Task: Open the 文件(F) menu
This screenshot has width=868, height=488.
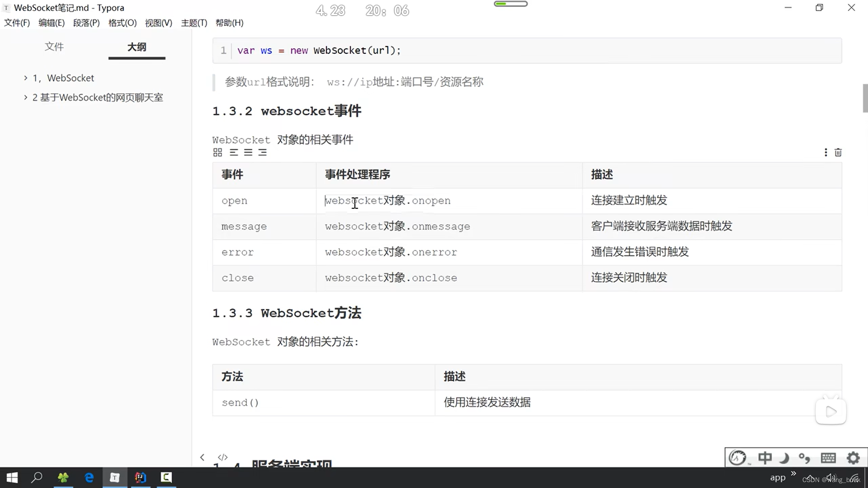Action: pos(17,23)
